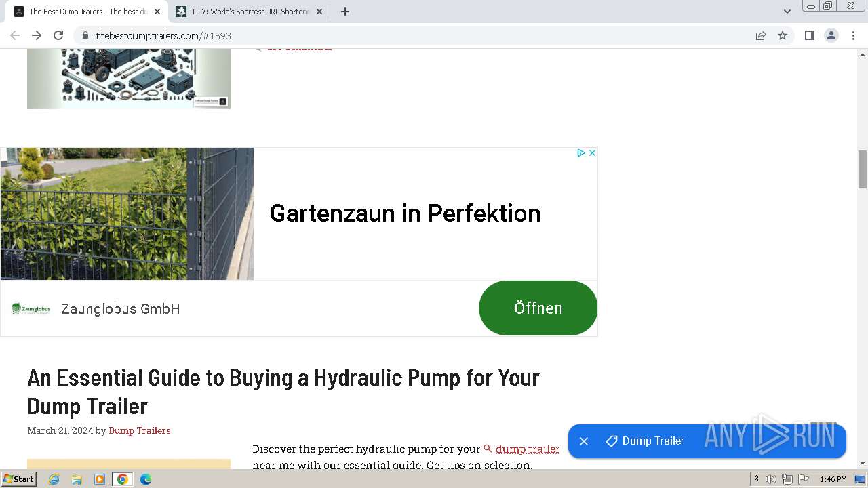The image size is (868, 488).
Task: Open the Action Center flag icon
Action: pos(804,479)
